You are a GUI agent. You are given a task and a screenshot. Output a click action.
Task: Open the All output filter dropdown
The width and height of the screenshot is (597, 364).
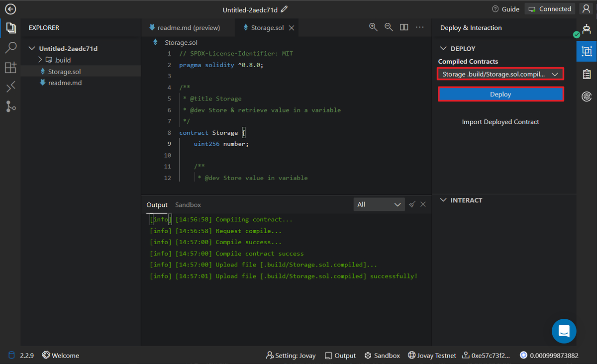(x=379, y=204)
